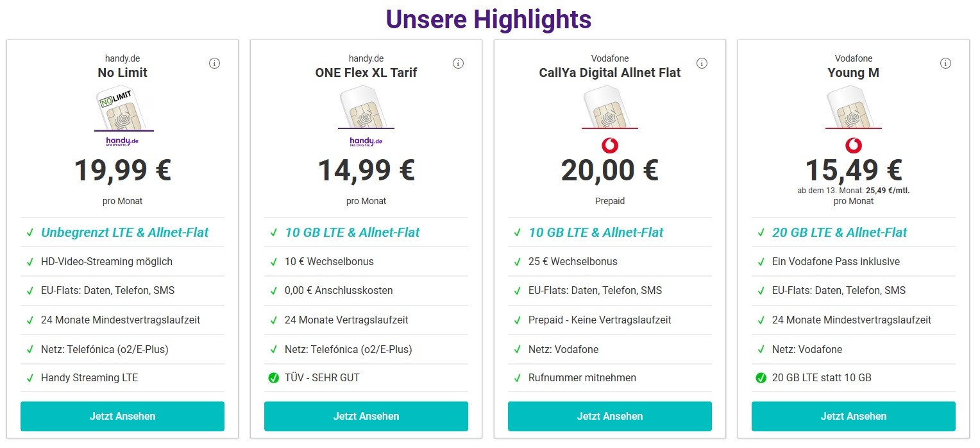Click the No Limit SIM card image
980x448 pixels.
(x=122, y=108)
